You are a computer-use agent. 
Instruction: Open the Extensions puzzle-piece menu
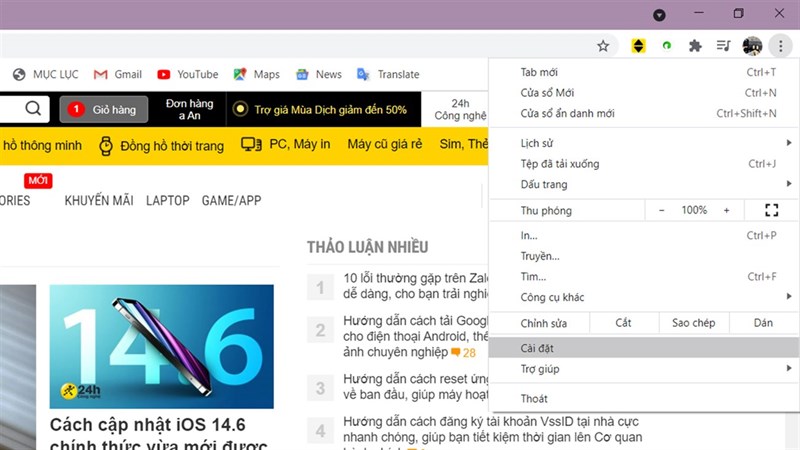(695, 46)
